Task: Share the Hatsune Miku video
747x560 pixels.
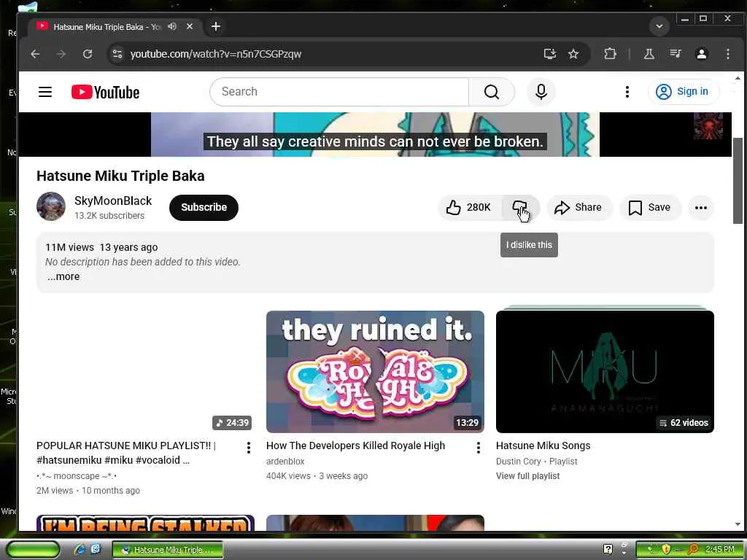Action: click(578, 208)
